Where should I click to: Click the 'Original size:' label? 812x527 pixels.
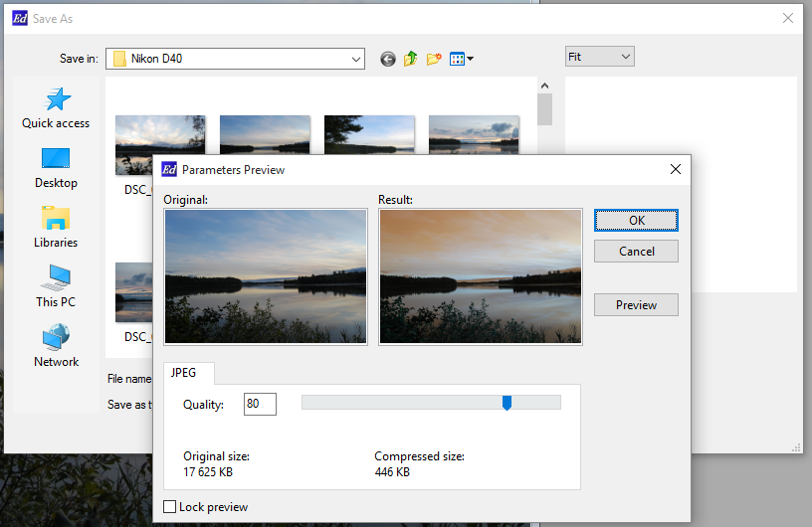[217, 456]
